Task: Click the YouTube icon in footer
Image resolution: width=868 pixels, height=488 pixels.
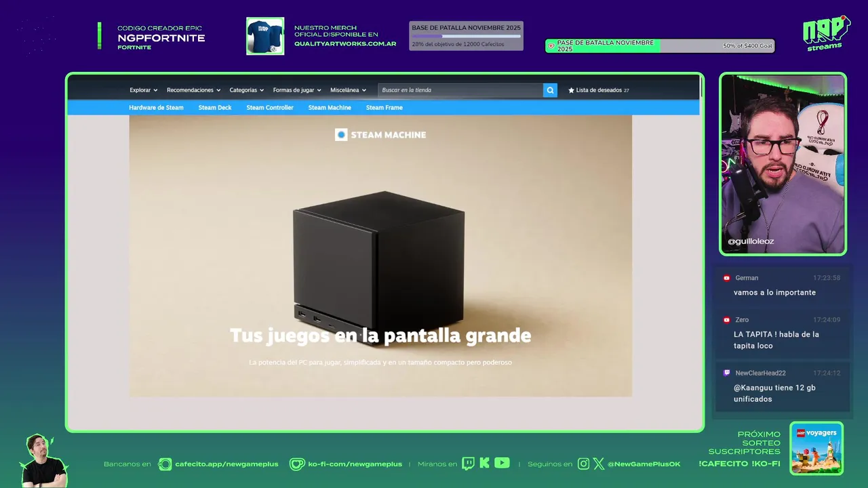Action: coord(502,464)
